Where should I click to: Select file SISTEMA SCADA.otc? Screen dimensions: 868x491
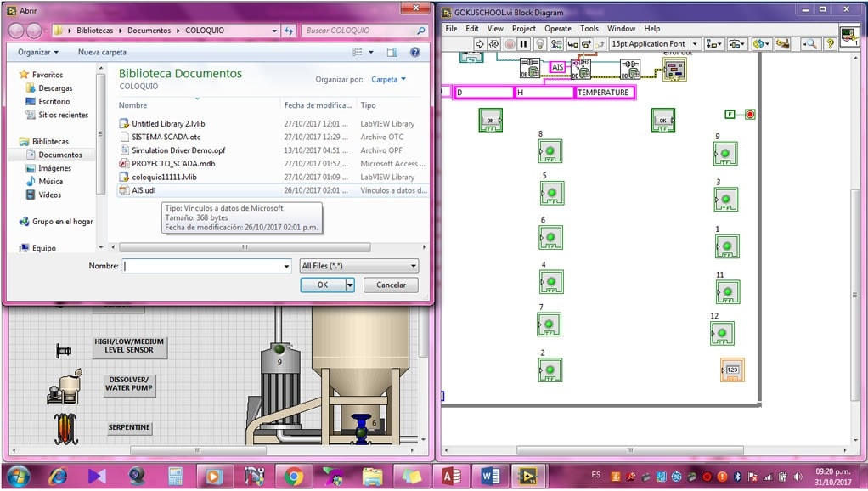tap(166, 138)
